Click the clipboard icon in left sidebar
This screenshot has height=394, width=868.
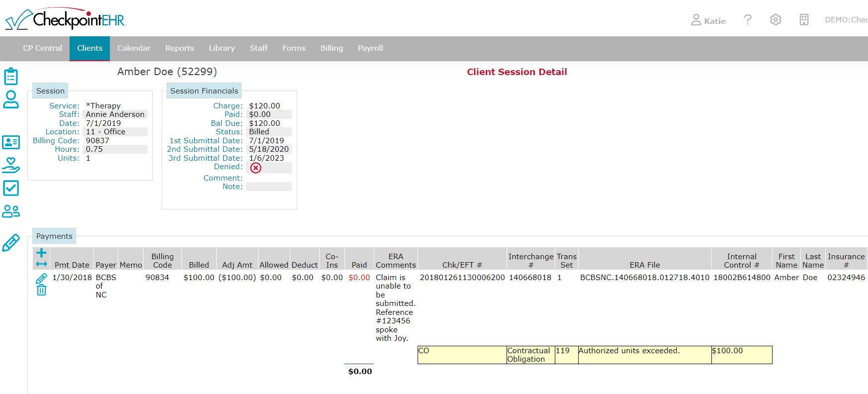[x=11, y=77]
